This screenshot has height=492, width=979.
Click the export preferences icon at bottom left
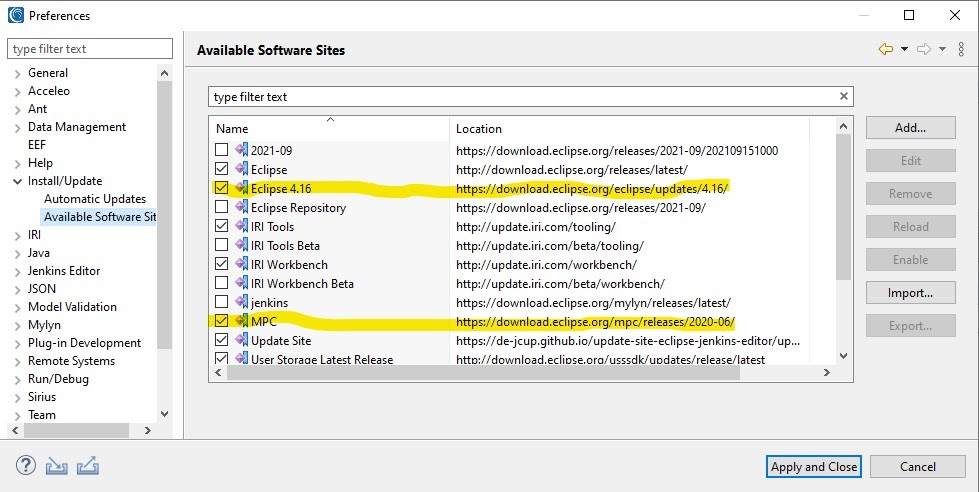[87, 466]
